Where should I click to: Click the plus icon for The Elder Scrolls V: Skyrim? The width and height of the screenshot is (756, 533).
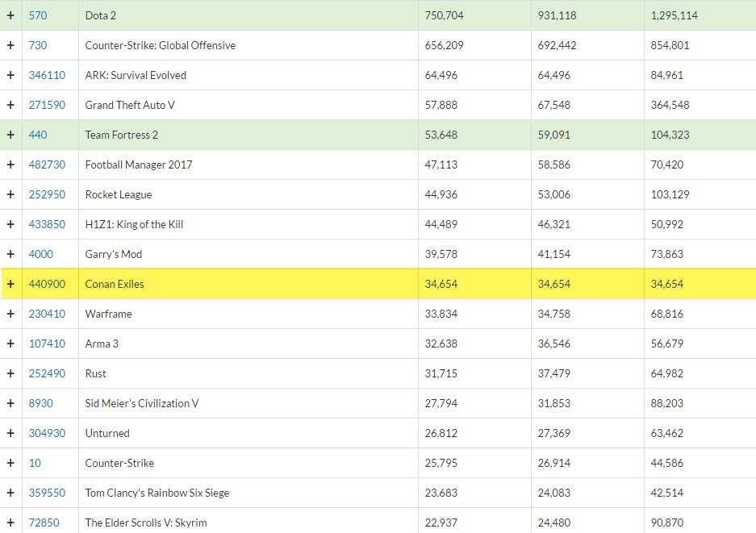[10, 523]
